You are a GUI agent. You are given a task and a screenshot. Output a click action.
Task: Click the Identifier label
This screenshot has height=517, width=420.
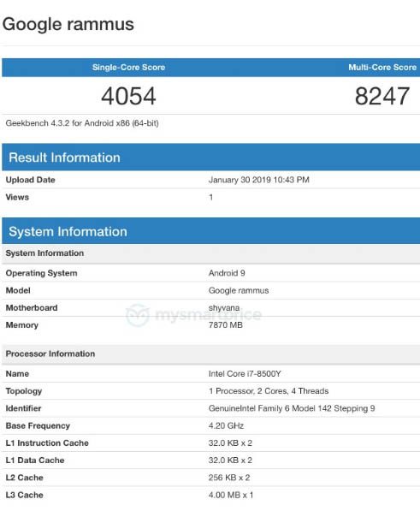pyautogui.click(x=23, y=408)
